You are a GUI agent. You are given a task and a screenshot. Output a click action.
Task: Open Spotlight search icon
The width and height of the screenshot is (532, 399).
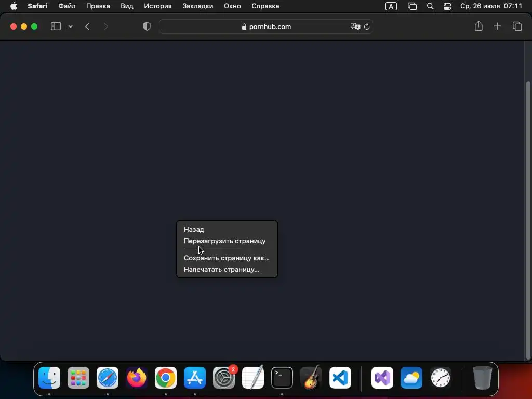point(430,6)
